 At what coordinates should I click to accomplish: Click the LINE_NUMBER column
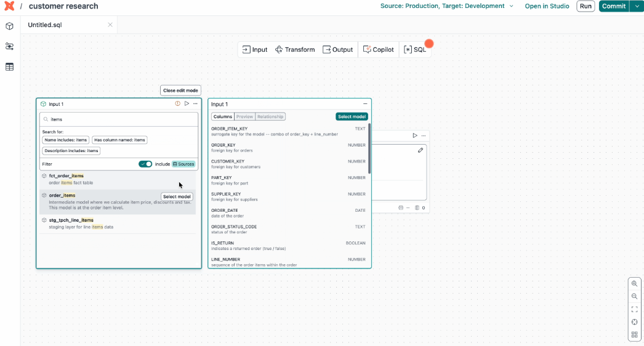tap(288, 262)
